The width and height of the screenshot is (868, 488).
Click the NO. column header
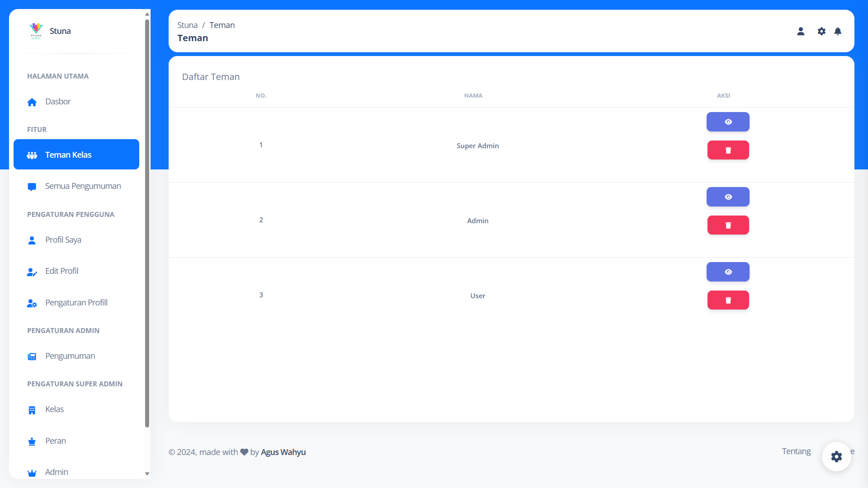click(x=261, y=96)
